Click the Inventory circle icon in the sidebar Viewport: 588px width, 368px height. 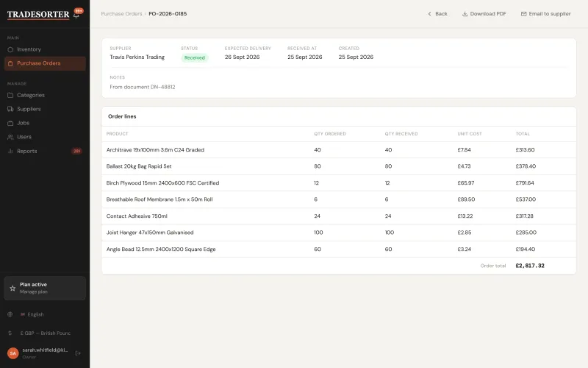click(x=10, y=49)
